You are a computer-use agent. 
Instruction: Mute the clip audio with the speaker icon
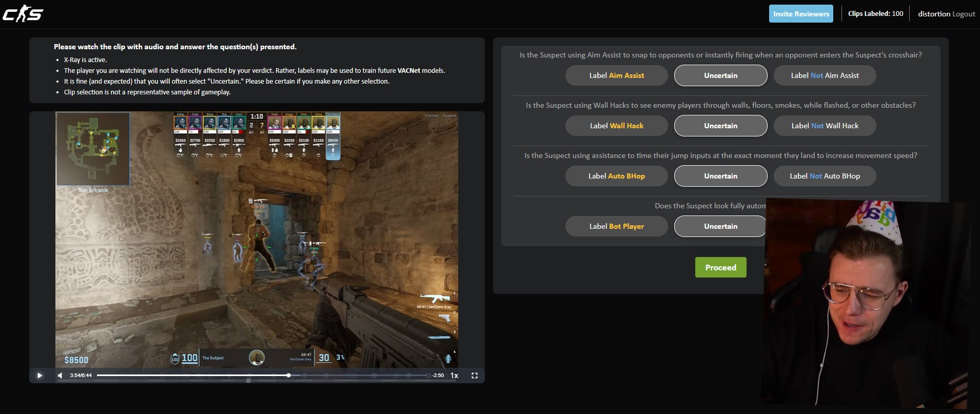60,376
